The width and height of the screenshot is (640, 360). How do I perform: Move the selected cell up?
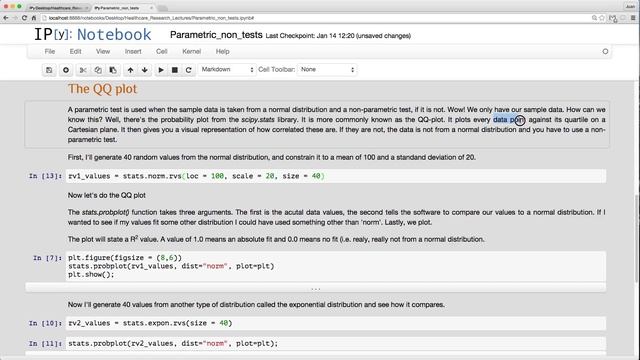(130, 70)
